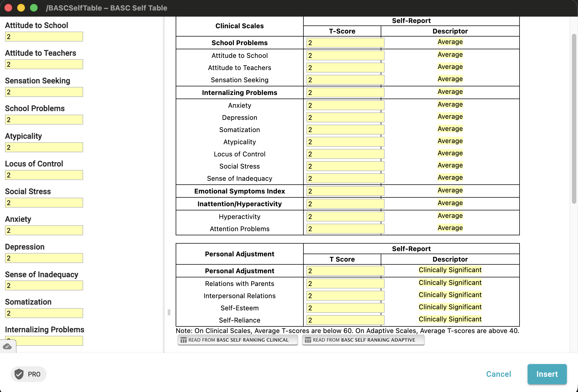Click the Insert button

(x=547, y=374)
